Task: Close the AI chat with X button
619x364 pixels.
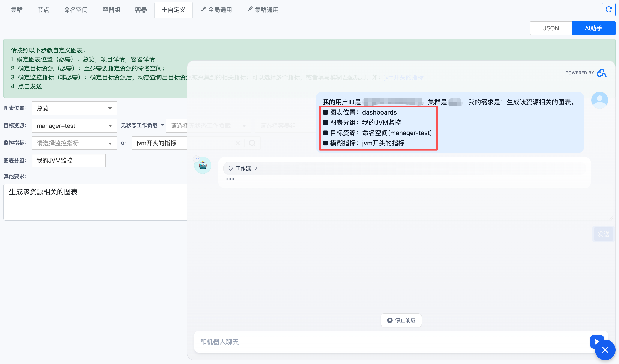Action: click(605, 350)
